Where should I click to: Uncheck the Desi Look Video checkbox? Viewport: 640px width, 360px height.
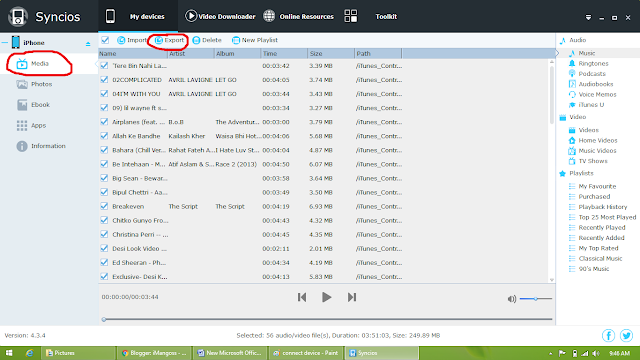point(104,249)
